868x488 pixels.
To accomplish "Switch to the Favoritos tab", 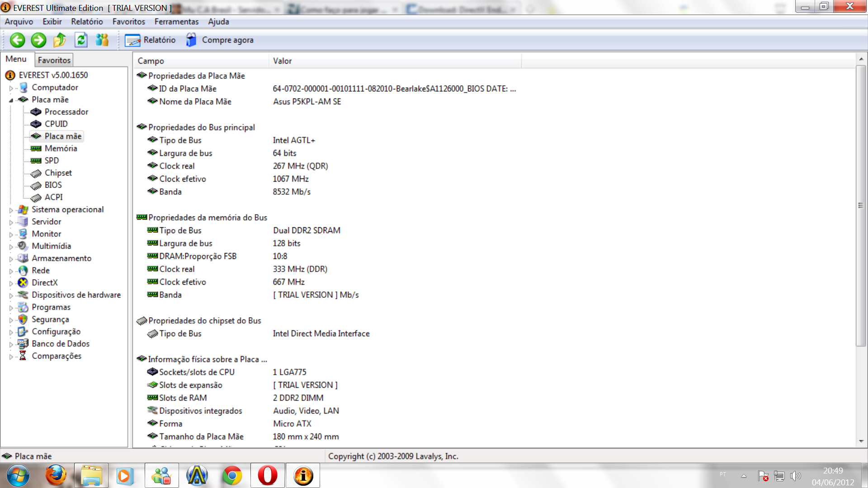I will point(54,60).
